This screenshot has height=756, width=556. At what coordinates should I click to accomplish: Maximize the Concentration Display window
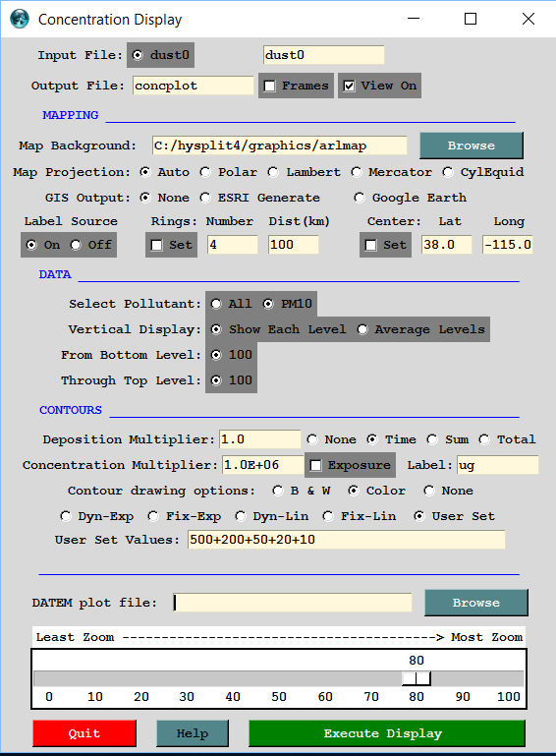coord(471,19)
